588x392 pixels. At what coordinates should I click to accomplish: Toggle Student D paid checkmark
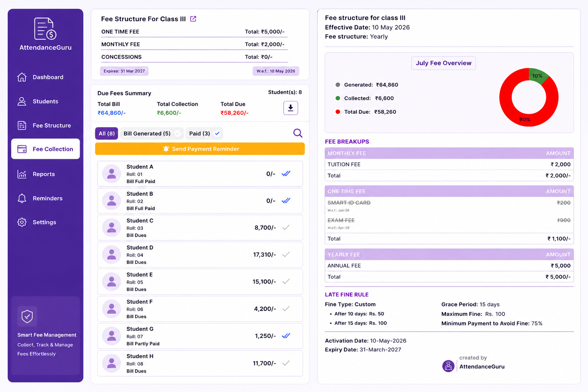pyautogui.click(x=286, y=255)
